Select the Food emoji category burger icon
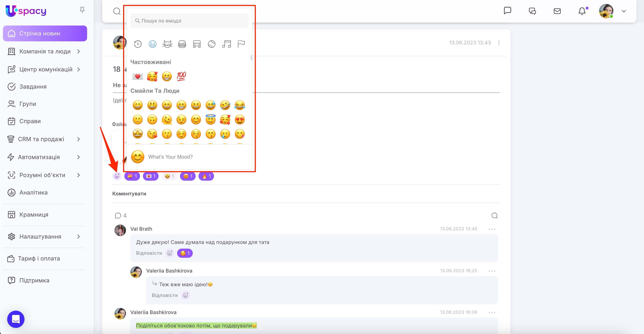Image resolution: width=644 pixels, height=334 pixels. 182,44
